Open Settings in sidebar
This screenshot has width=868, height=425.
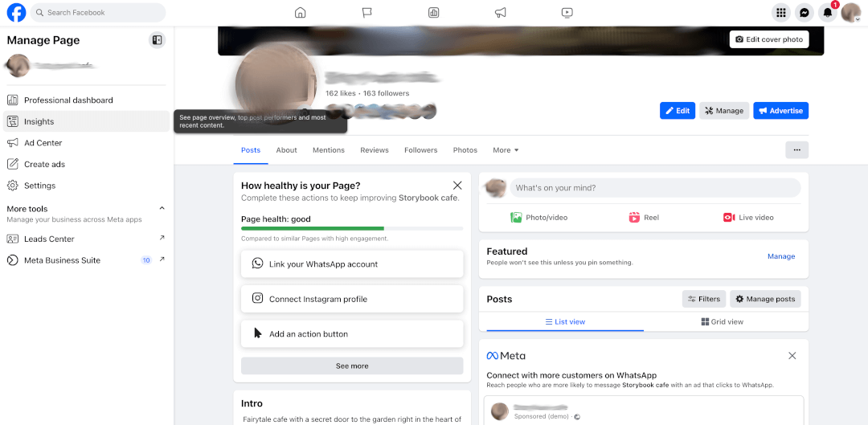86,186
